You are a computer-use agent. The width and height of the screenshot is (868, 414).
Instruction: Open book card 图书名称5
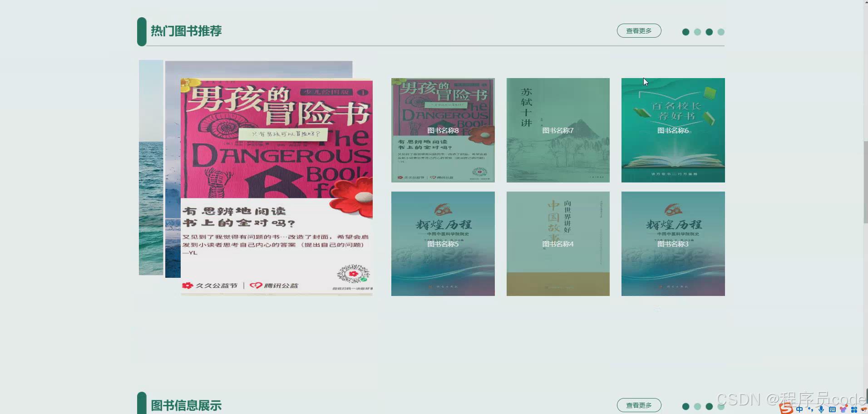[443, 244]
